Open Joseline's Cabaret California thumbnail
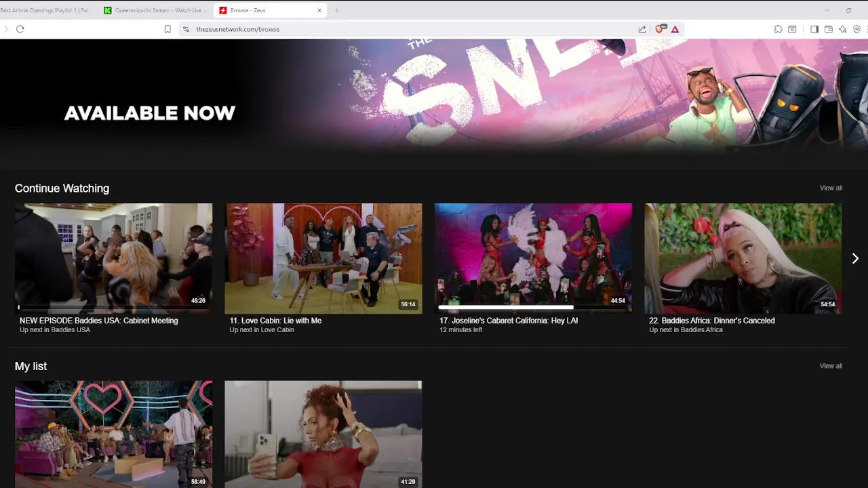This screenshot has width=868, height=488. tap(533, 258)
